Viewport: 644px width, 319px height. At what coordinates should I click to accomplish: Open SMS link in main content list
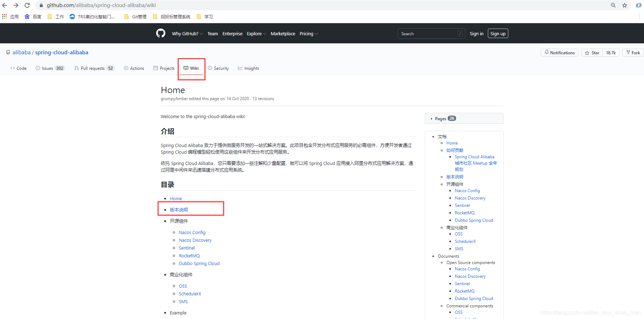[x=183, y=302]
